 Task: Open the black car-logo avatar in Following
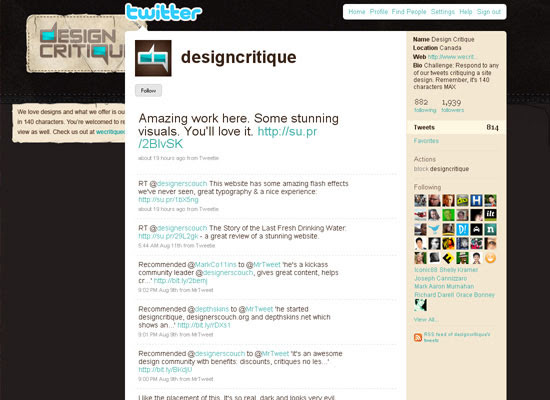point(476,229)
